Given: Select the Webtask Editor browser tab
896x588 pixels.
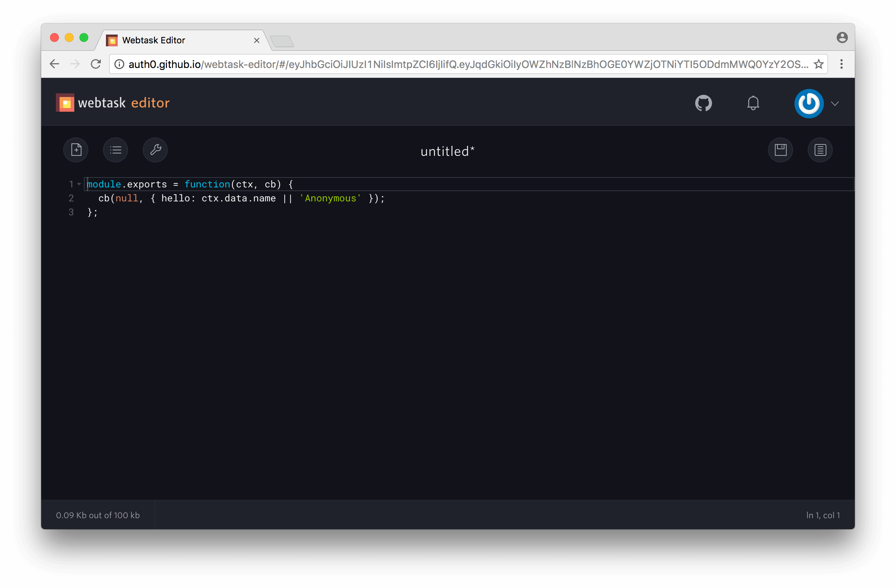Looking at the screenshot, I should [x=181, y=40].
